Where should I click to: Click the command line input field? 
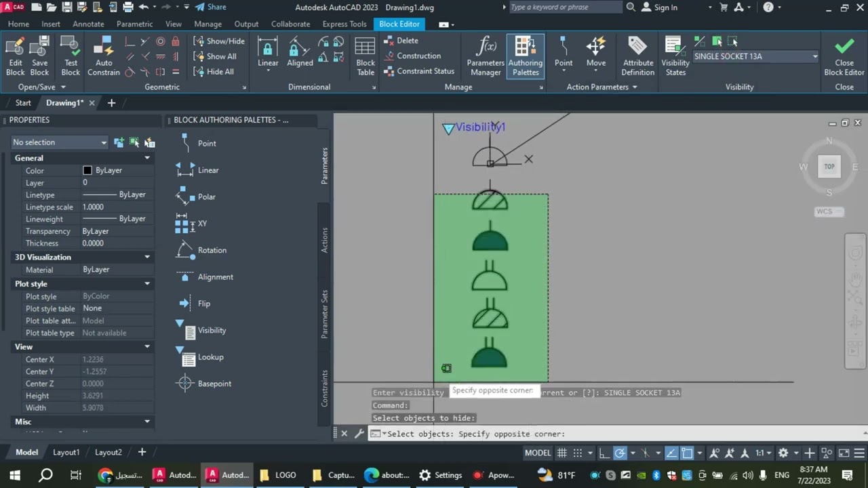click(x=617, y=434)
